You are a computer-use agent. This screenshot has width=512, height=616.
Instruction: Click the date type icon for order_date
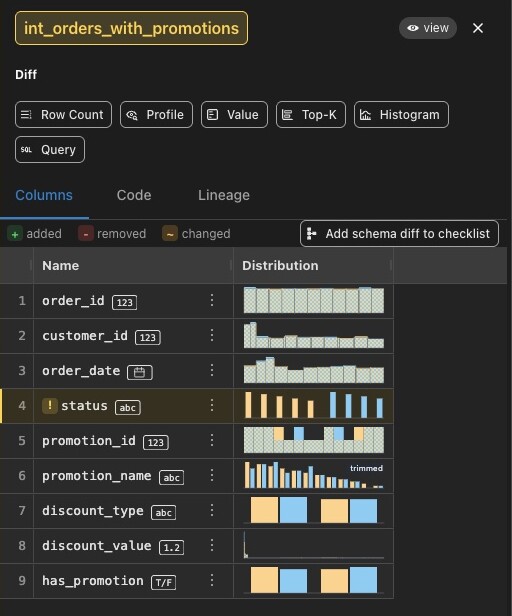tap(140, 372)
